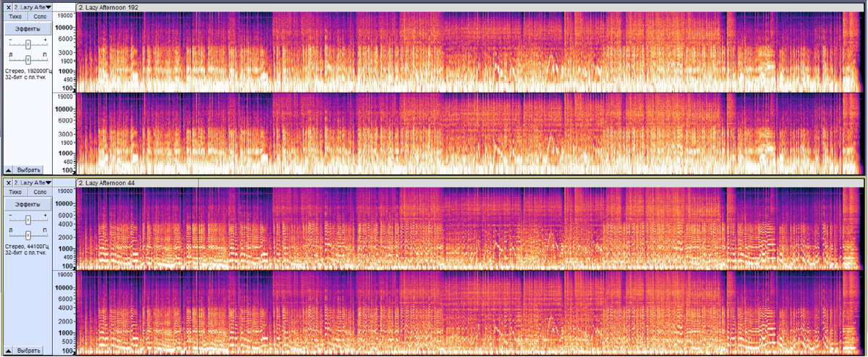Click the upper channel spectrogram of the 44 track

pos(470,228)
